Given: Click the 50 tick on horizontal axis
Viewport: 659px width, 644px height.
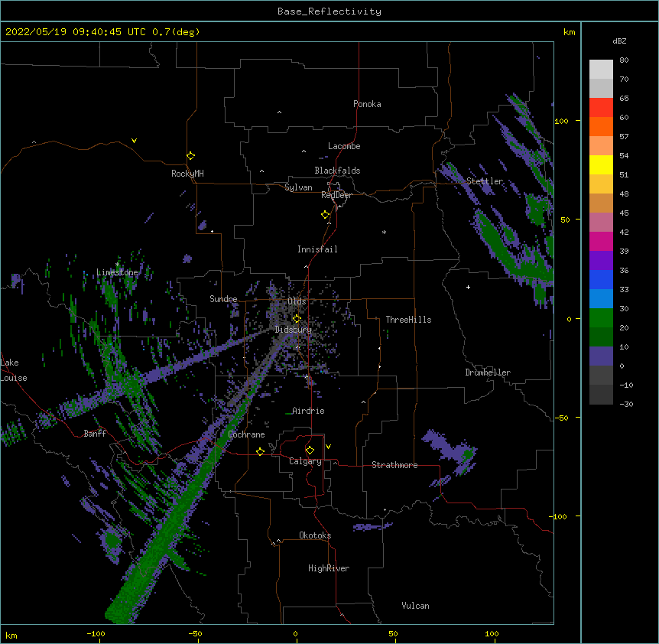Looking at the screenshot, I should (392, 633).
